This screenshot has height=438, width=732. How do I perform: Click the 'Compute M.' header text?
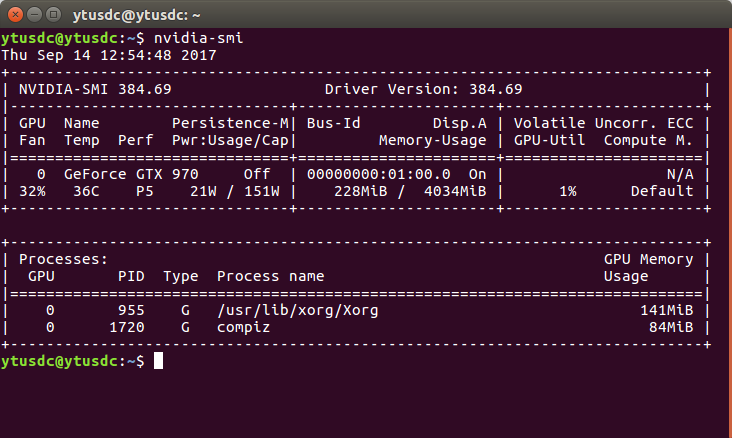[x=648, y=140]
